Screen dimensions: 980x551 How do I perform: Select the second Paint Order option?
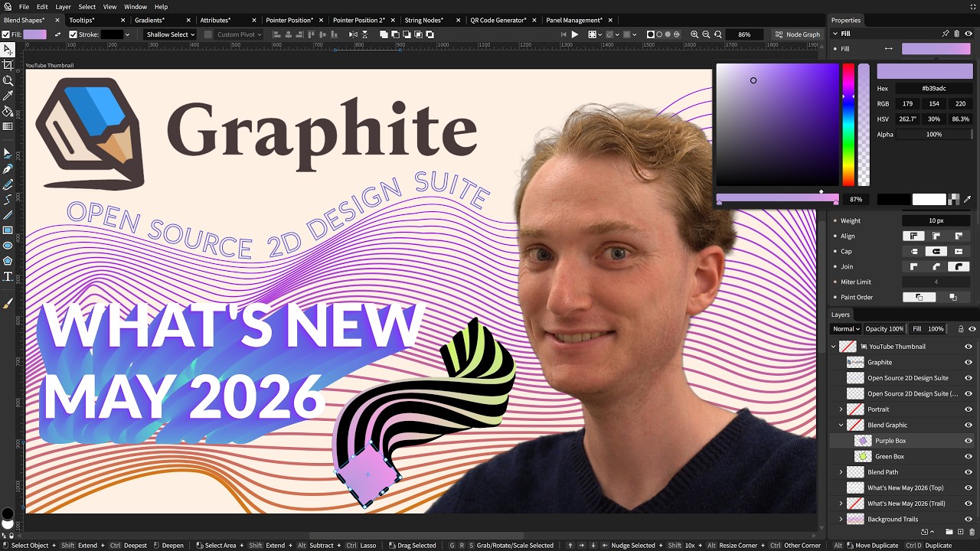pyautogui.click(x=953, y=297)
